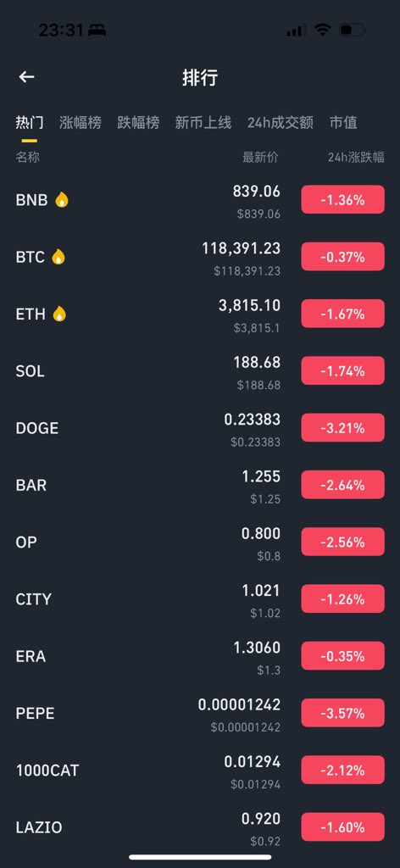
Task: Tap the cellular signal bars icon
Action: coord(296,31)
